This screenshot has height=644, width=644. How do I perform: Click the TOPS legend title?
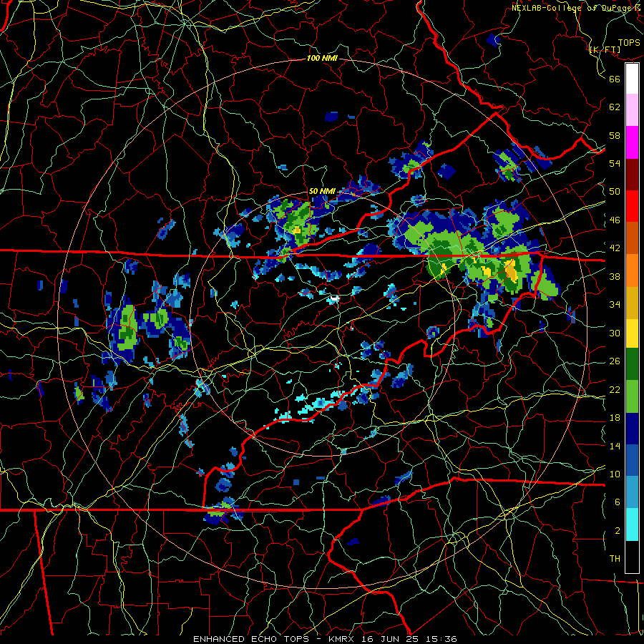(x=628, y=43)
